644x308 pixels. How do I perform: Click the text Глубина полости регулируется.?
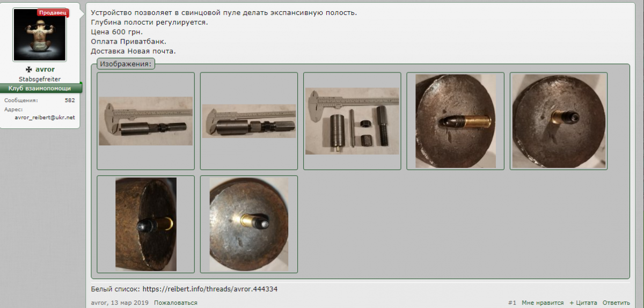[149, 22]
